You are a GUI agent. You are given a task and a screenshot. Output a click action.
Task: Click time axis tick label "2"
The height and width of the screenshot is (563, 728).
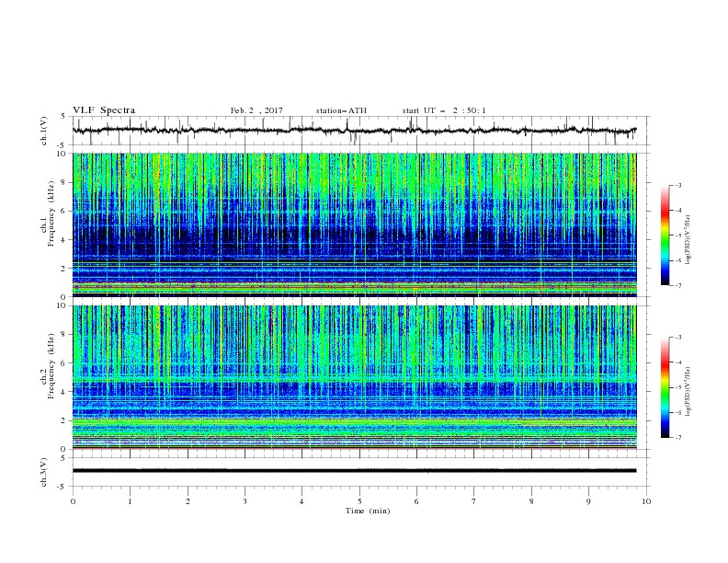click(188, 501)
